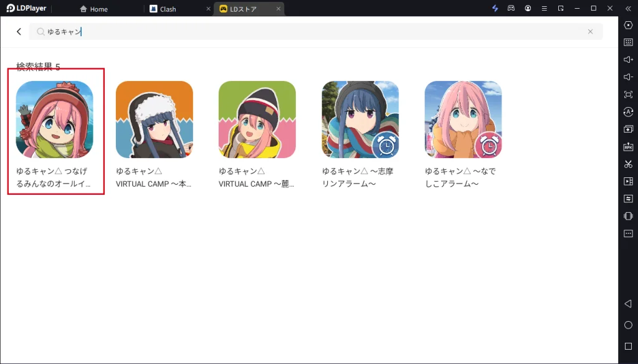Clear the search field with X
The height and width of the screenshot is (364, 638).
590,32
